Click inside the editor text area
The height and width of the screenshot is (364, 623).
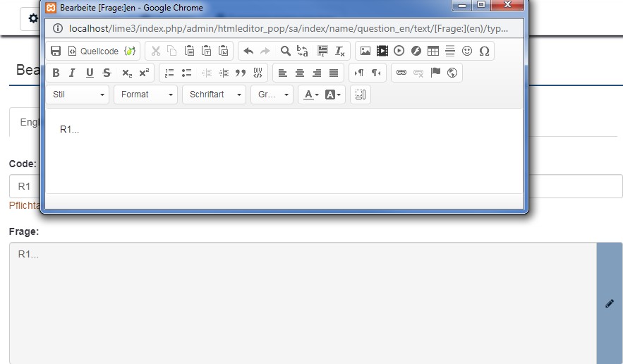[282, 152]
